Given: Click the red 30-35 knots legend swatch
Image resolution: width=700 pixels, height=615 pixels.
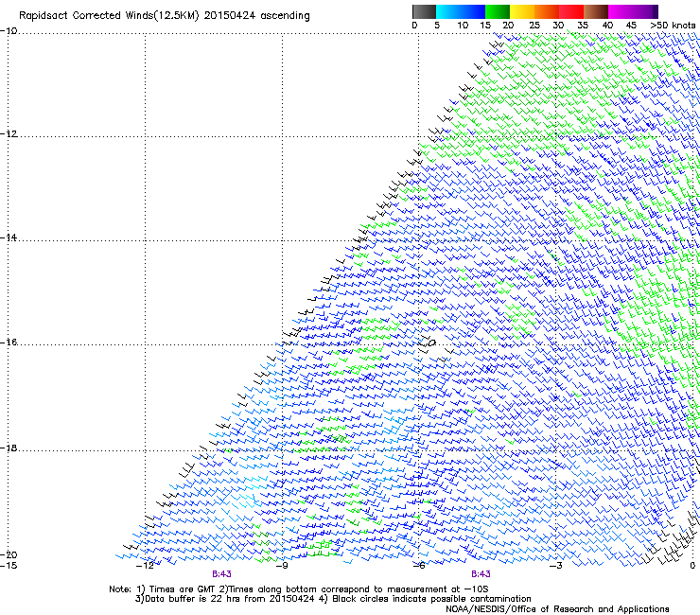Looking at the screenshot, I should tap(571, 11).
